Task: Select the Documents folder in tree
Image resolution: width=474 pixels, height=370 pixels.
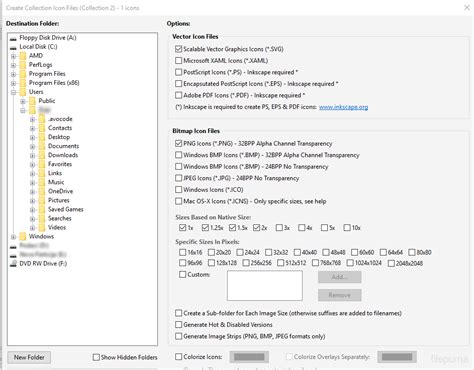Action: tap(63, 146)
